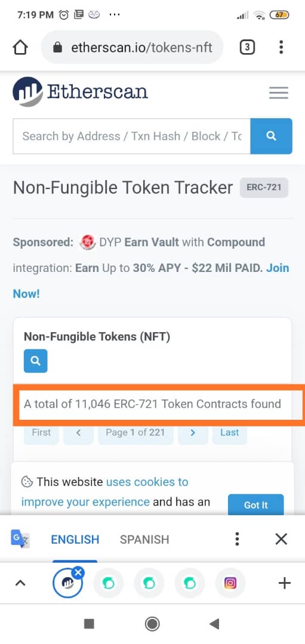The image size is (305, 644).
Task: Click the blue search button beside the search box
Action: 272,136
